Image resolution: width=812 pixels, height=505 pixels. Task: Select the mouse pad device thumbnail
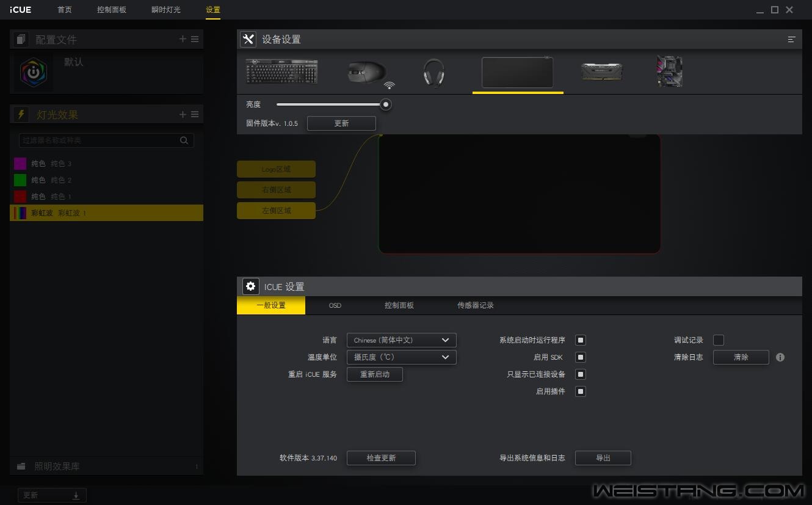point(518,72)
